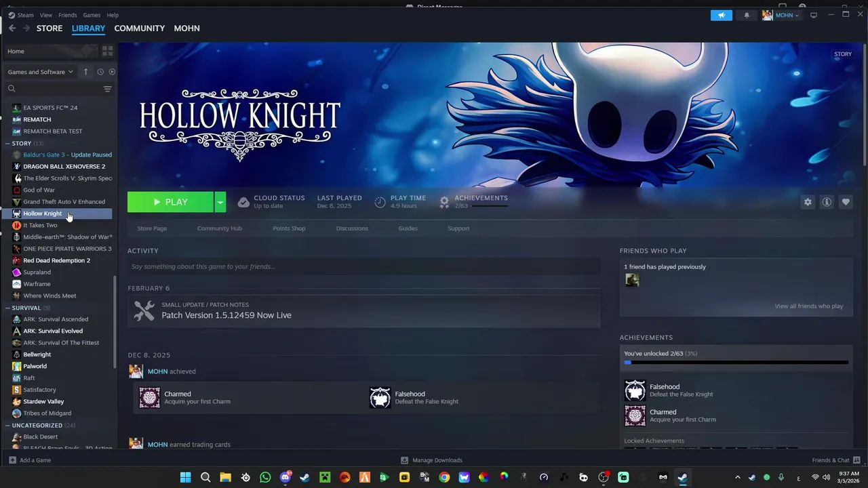Open the Games menu

(92, 15)
